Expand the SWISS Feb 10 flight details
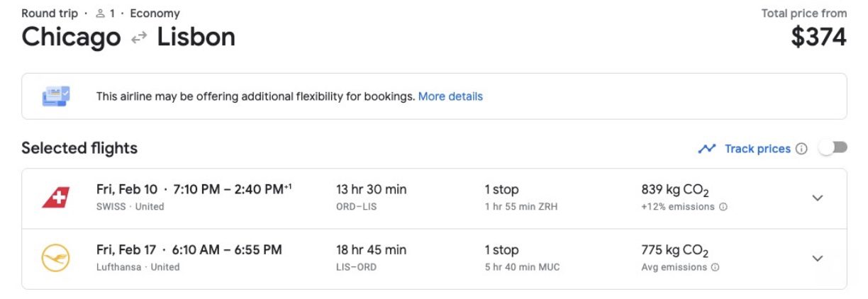The height and width of the screenshot is (299, 868). tap(818, 198)
